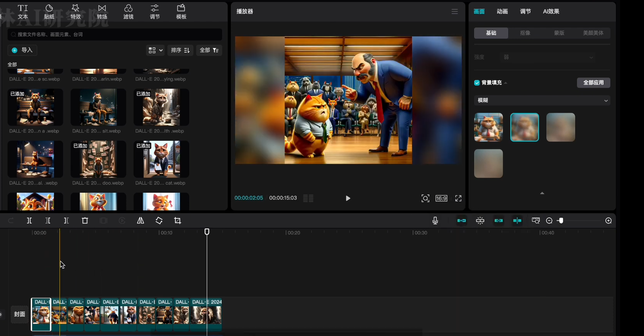Switch to the 画面 tab
The image size is (644, 336).
pyautogui.click(x=479, y=12)
